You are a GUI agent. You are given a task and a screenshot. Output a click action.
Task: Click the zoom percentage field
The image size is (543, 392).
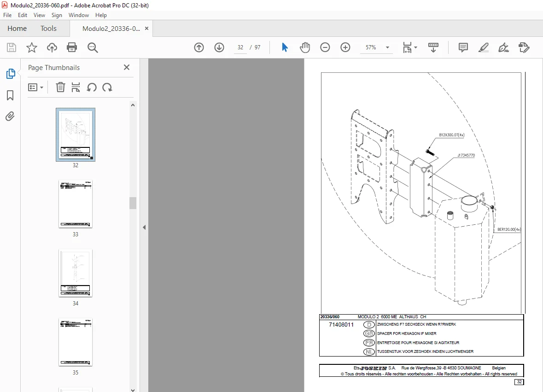371,47
